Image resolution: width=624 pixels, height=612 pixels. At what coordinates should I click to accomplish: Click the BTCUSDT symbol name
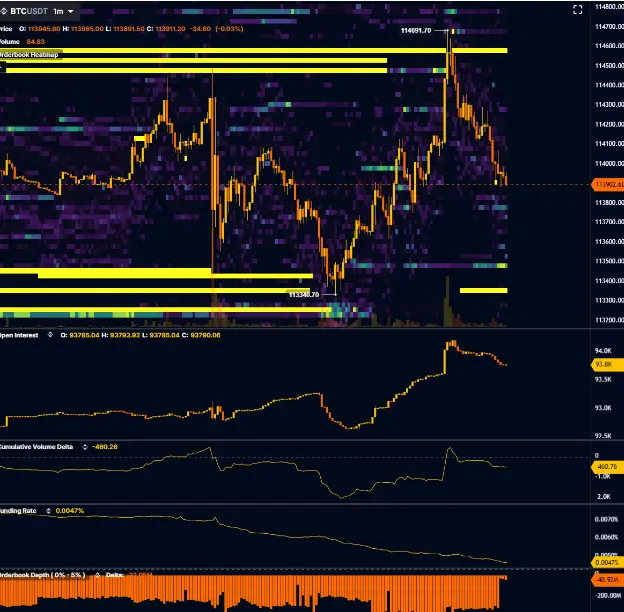pos(29,11)
